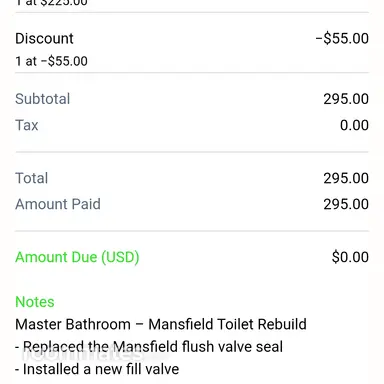This screenshot has height=384, width=384.
Task: Select the Amount Paid label
Action: (58, 204)
